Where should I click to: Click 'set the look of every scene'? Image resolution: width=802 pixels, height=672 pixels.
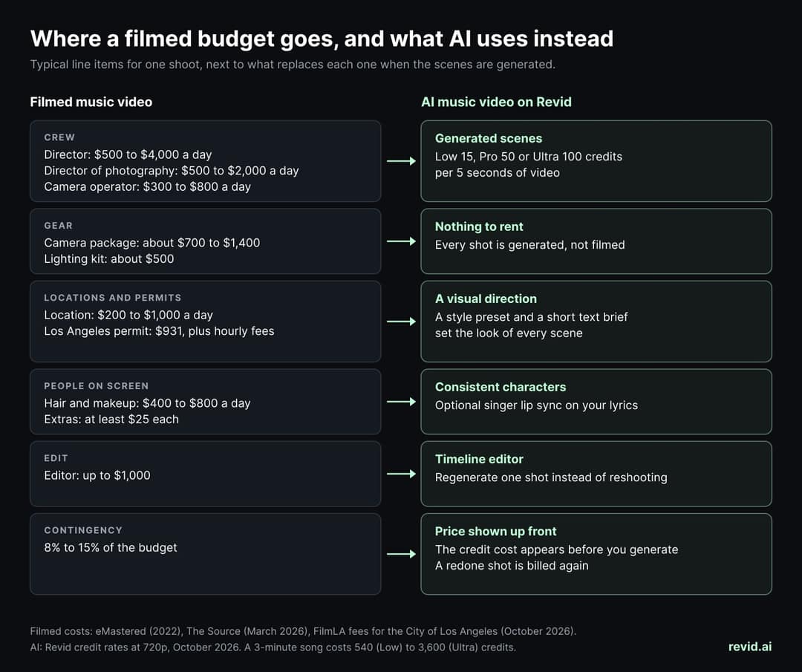(x=509, y=333)
